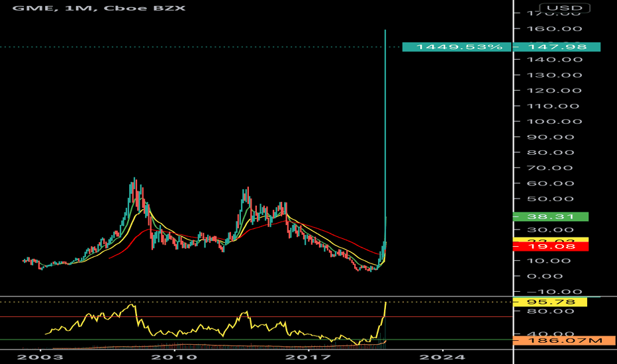Click the yellow 95.78 RSI value label
The width and height of the screenshot is (617, 364).
pos(550,302)
